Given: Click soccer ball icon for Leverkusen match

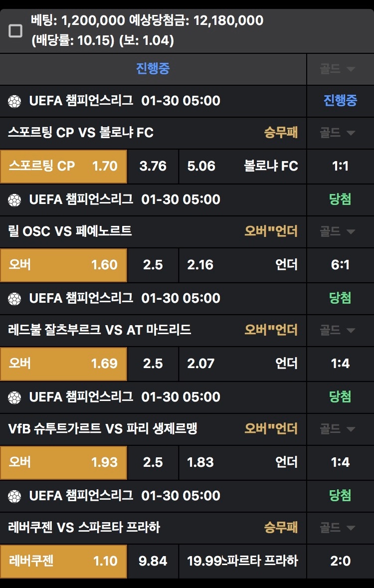Looking at the screenshot, I should click(x=14, y=496).
